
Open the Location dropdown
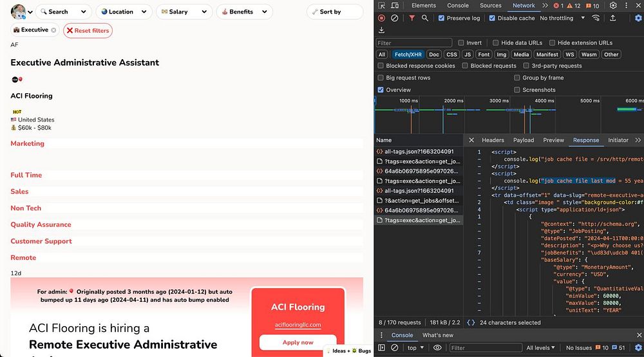124,12
